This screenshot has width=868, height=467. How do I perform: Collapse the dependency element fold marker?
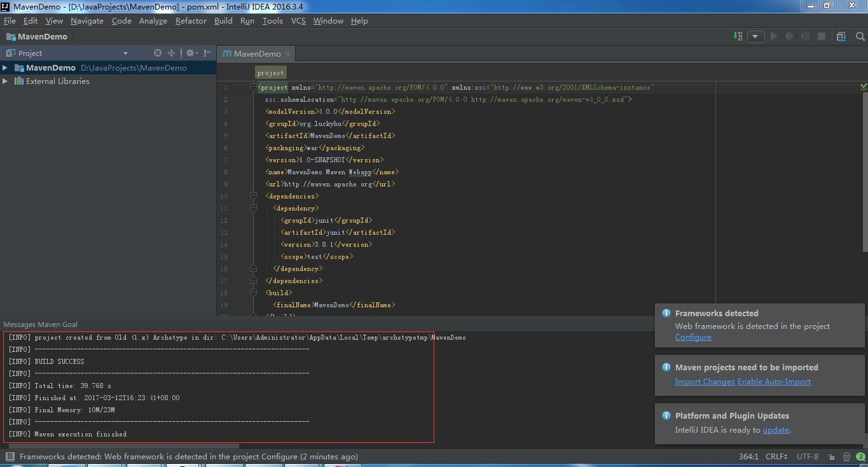point(253,208)
